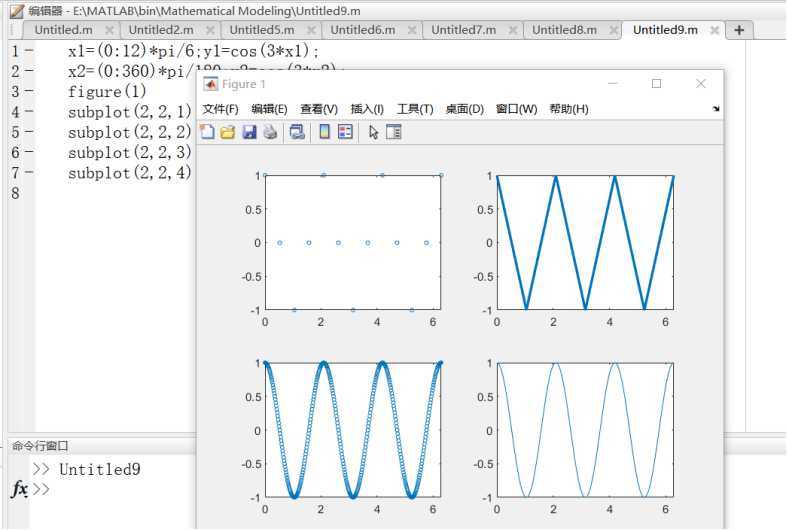Activate the Edit Plot arrow tool
The image size is (787, 530).
(x=373, y=132)
